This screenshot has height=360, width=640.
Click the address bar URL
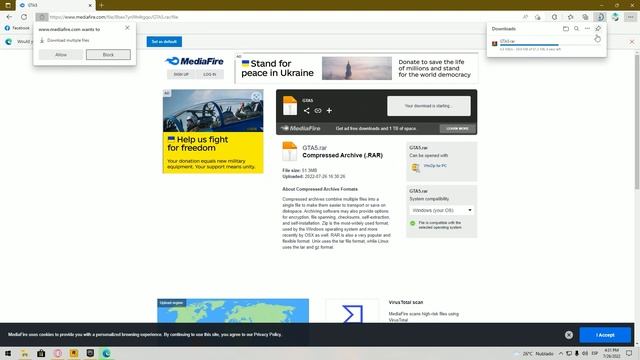pos(114,17)
